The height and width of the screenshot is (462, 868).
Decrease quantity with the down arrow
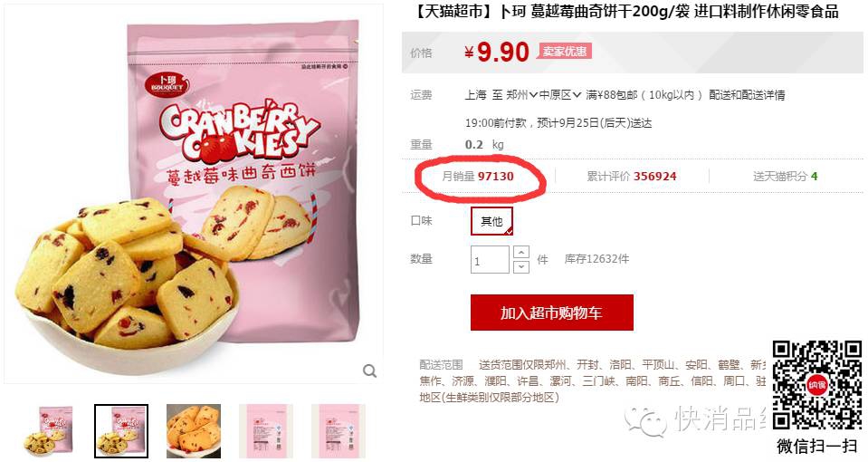[521, 266]
